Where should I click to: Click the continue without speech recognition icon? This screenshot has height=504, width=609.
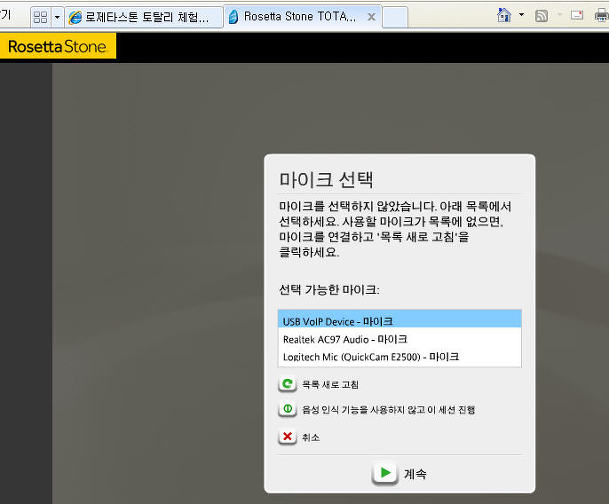click(x=287, y=409)
